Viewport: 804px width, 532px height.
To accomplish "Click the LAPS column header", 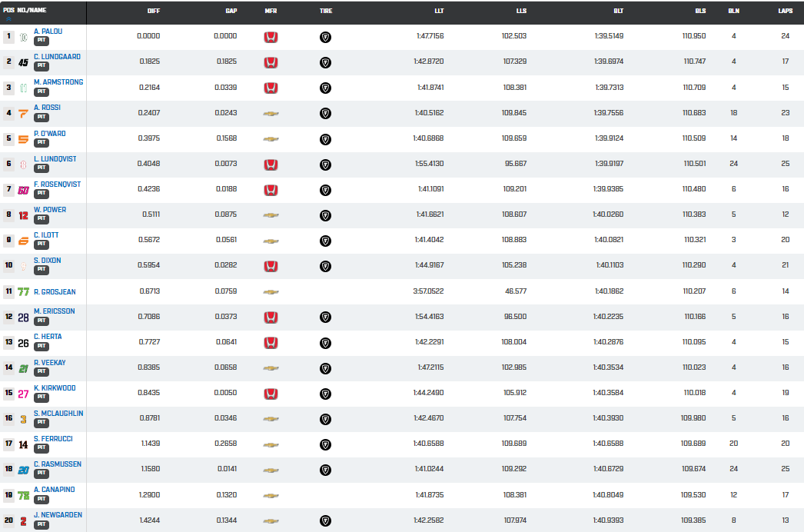I will pyautogui.click(x=785, y=12).
